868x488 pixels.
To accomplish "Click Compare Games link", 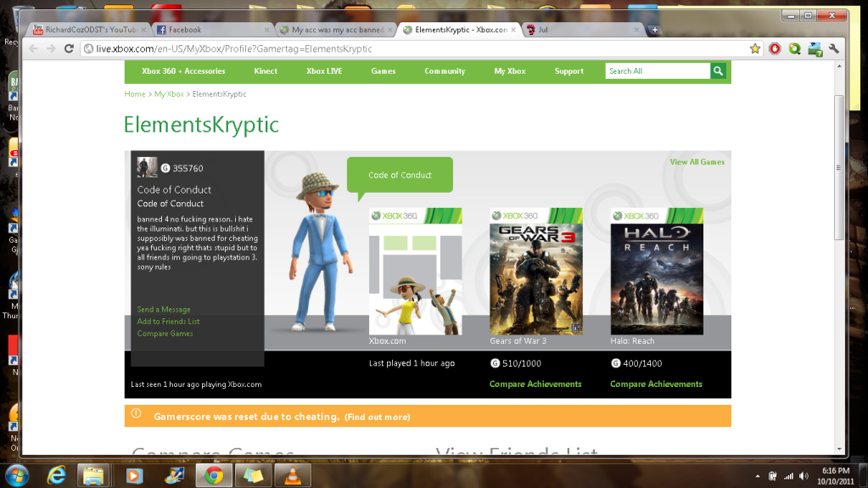I will click(x=165, y=334).
